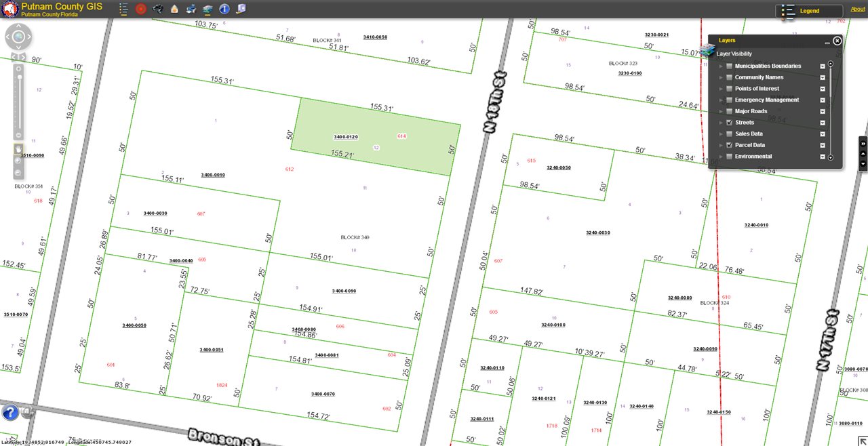Expand the Community Names tree arrow
The width and height of the screenshot is (868, 446).
point(721,78)
